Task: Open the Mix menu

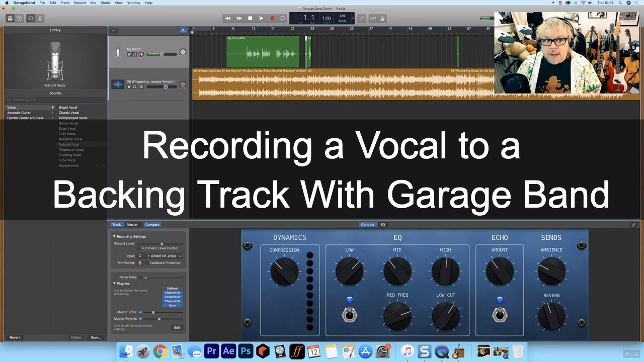Action: point(93,3)
